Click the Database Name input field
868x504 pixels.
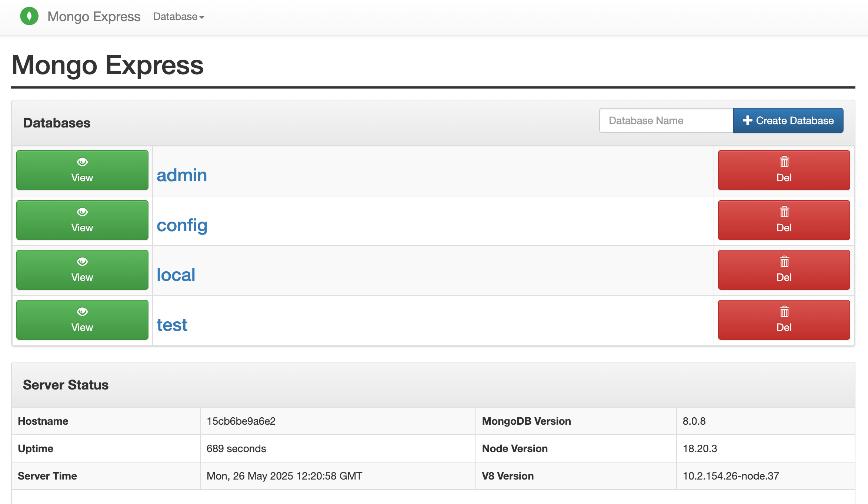(x=665, y=120)
